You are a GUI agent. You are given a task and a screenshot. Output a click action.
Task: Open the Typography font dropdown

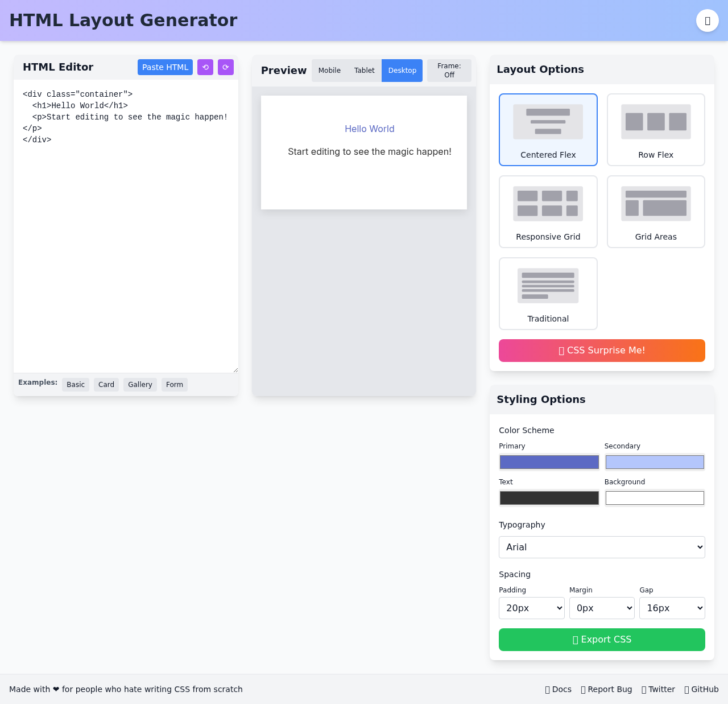(x=602, y=547)
